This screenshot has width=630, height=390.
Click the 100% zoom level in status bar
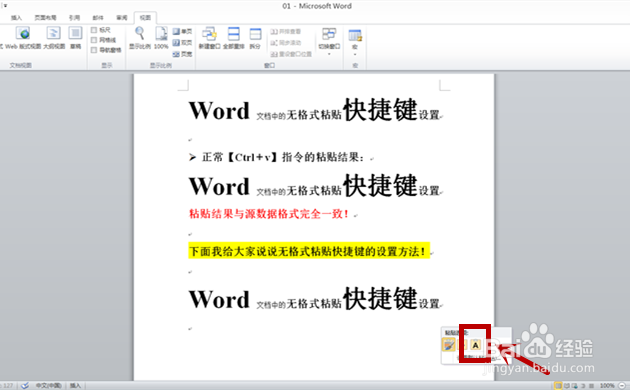(x=607, y=386)
